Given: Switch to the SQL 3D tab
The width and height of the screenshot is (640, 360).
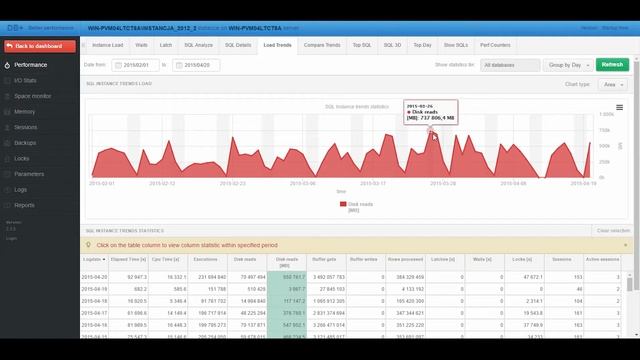Looking at the screenshot, I should click(392, 45).
